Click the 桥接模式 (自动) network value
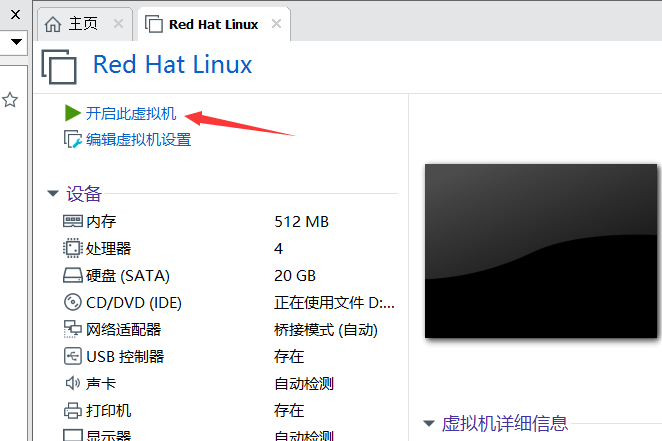 (x=326, y=330)
